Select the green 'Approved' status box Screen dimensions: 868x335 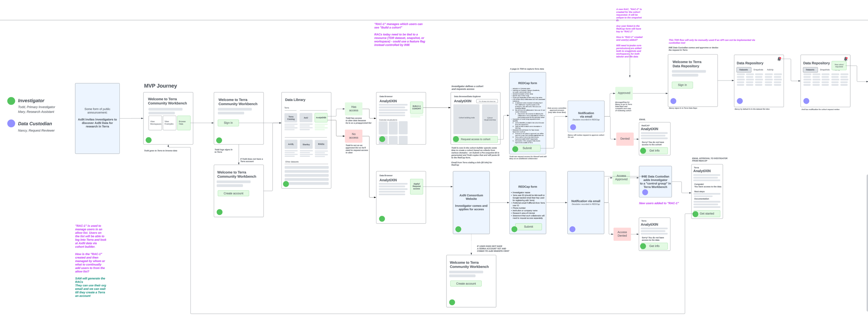point(624,93)
